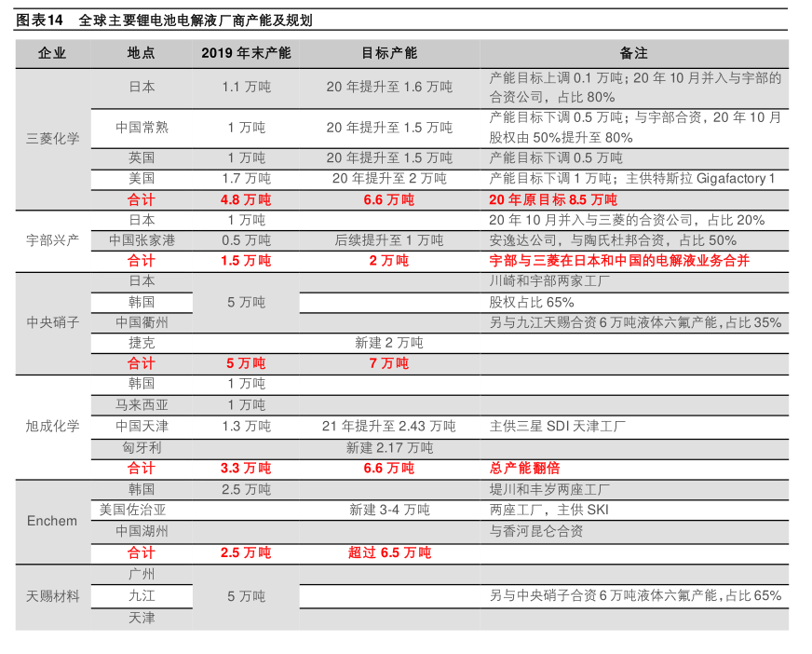The height and width of the screenshot is (654, 812).
Task: Click the table title 图表14
Action: pos(39,20)
